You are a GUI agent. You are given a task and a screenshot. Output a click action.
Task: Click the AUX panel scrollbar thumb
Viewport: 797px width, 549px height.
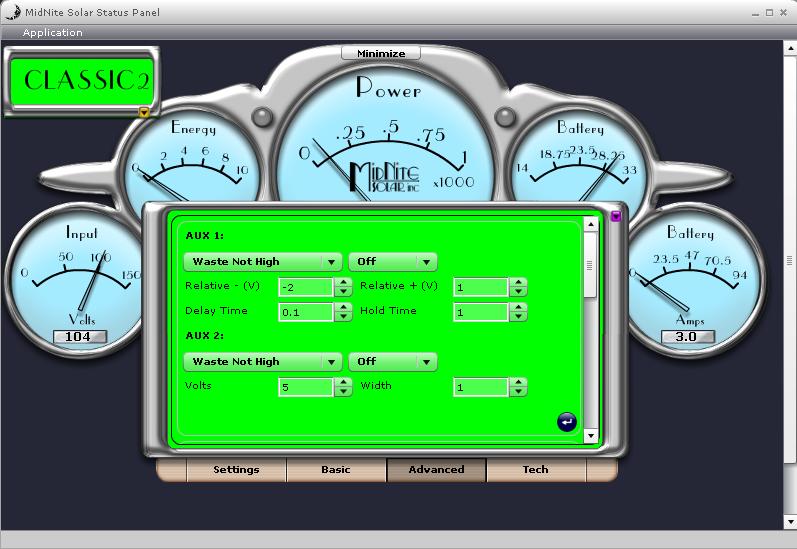point(591,265)
